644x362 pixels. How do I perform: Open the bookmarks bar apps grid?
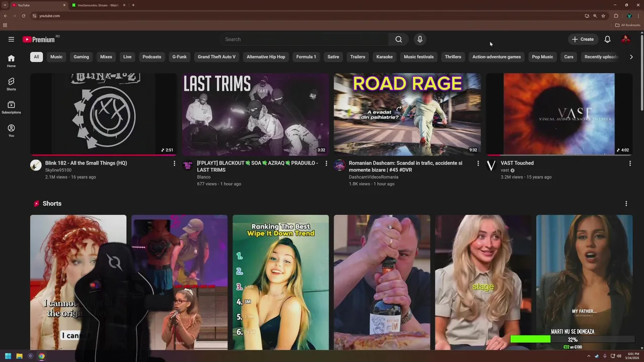(5, 25)
